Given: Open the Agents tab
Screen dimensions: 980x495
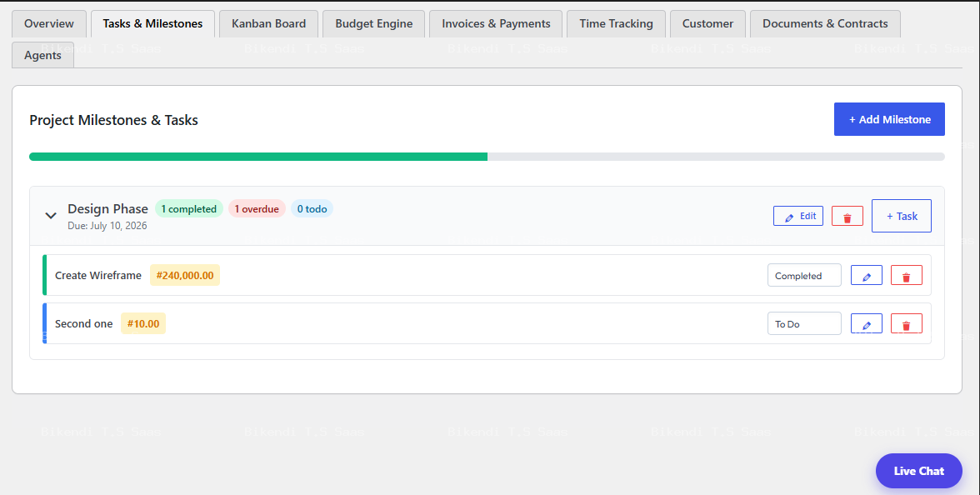Looking at the screenshot, I should click(42, 55).
